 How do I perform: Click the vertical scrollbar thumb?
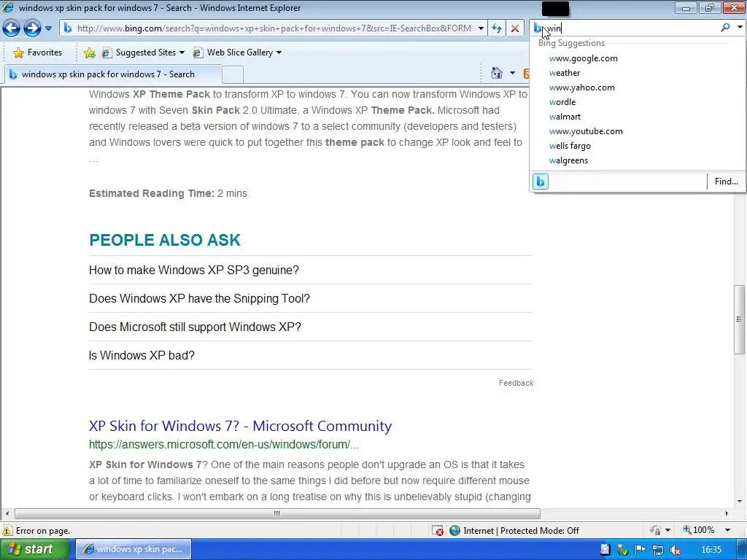click(x=740, y=319)
